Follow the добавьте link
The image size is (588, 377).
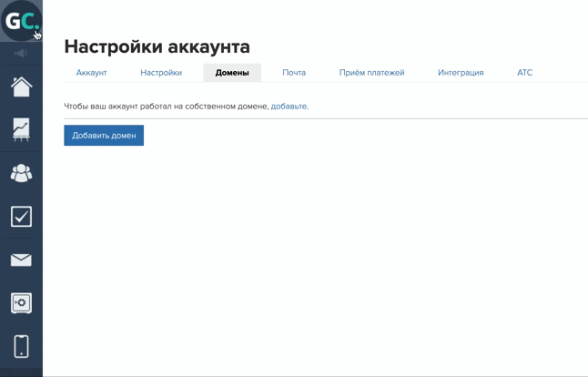pyautogui.click(x=289, y=107)
